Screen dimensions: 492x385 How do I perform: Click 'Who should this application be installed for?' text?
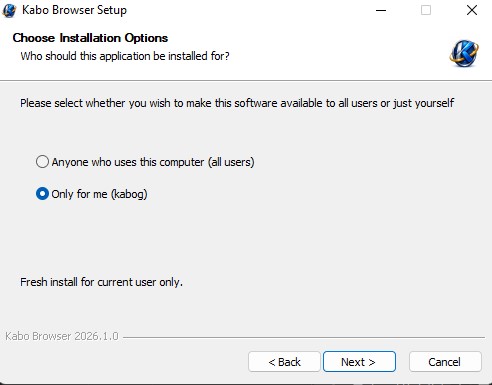click(x=125, y=56)
